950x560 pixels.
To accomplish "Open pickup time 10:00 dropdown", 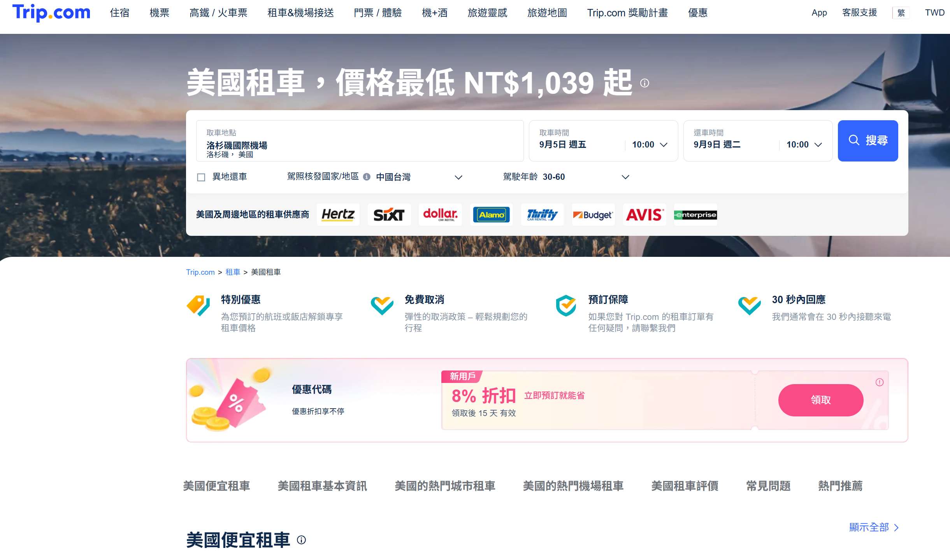I will (x=650, y=145).
